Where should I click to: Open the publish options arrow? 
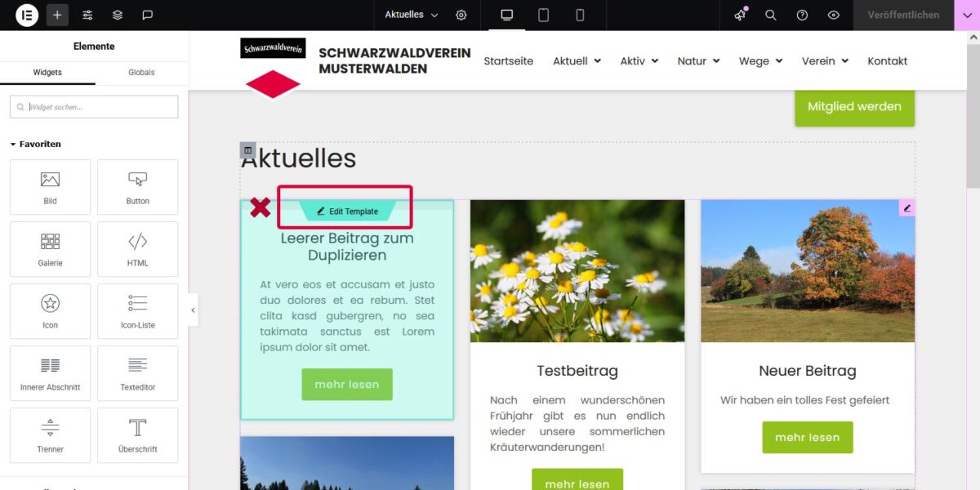[x=967, y=15]
